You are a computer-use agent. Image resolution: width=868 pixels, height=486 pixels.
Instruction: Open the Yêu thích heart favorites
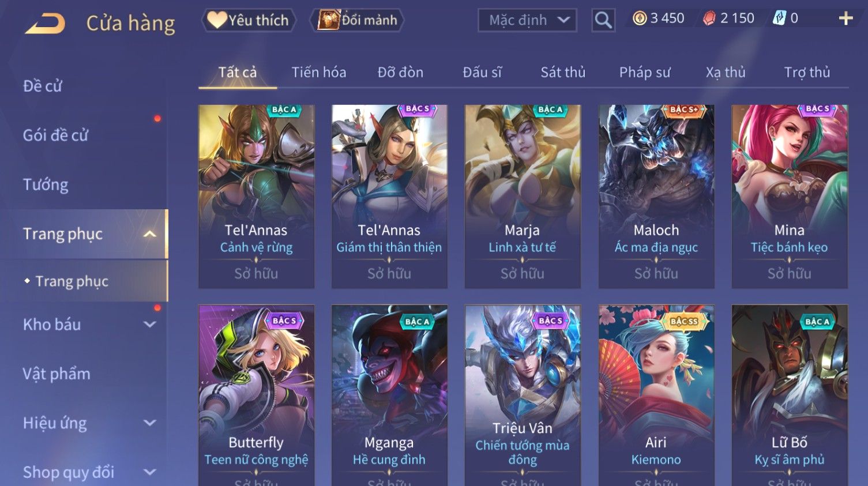coord(249,20)
